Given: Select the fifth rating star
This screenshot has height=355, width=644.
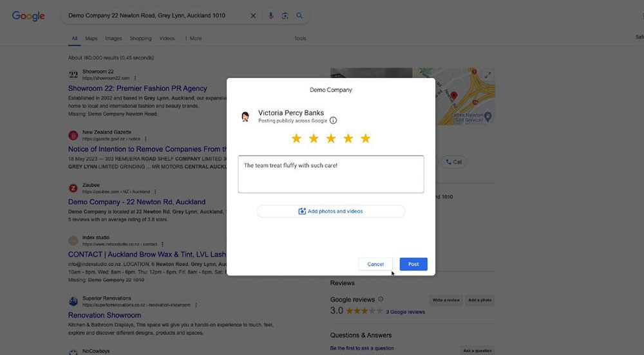Looking at the screenshot, I should pyautogui.click(x=365, y=138).
